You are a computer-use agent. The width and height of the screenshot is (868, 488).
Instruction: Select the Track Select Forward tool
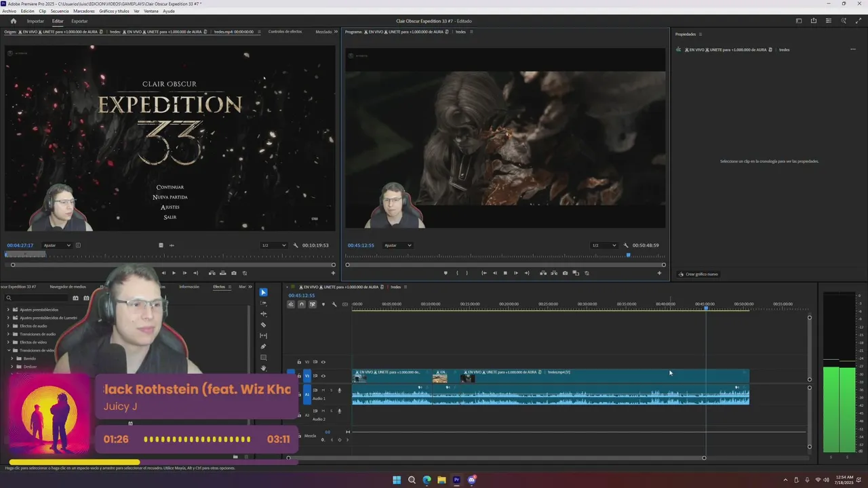coord(263,303)
